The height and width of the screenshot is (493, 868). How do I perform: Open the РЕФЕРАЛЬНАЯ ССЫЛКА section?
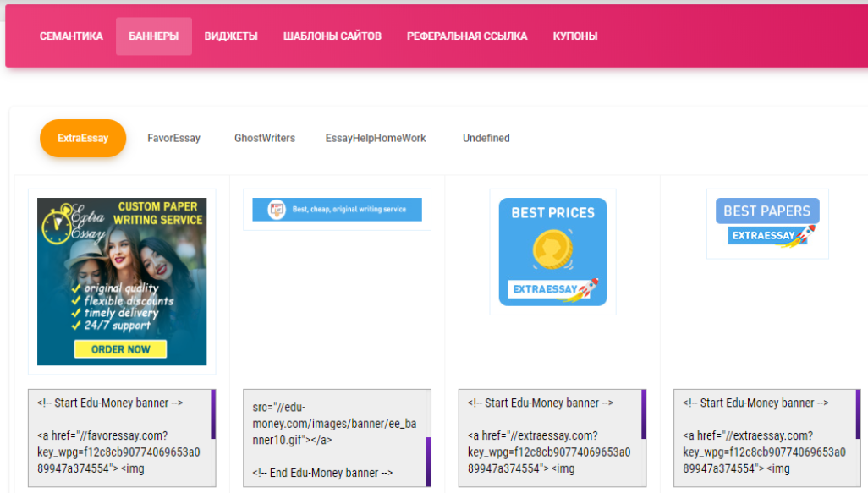coord(467,36)
